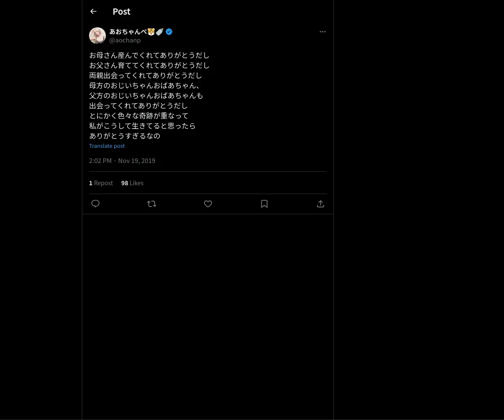
Task: Click the Translate post link
Action: click(107, 146)
